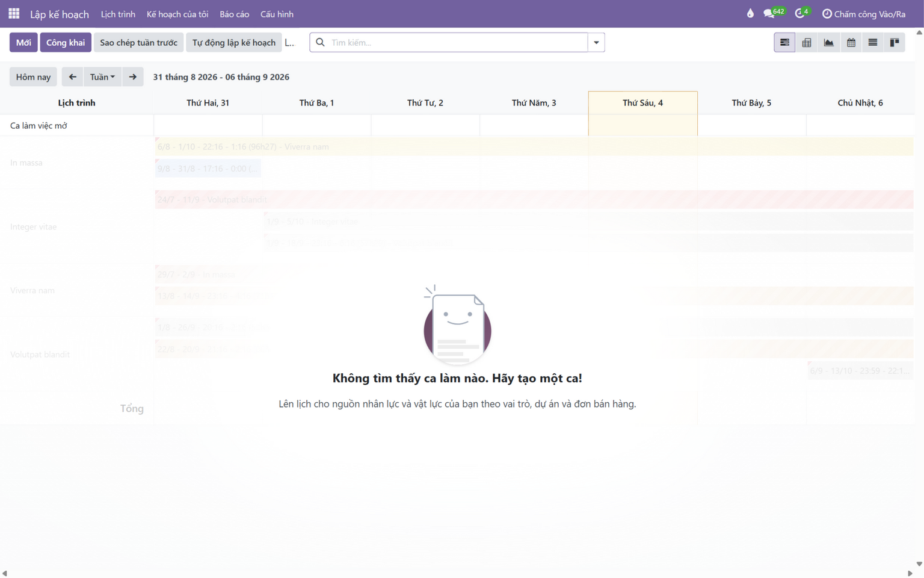Switch to kanban view
Image resolution: width=924 pixels, height=578 pixels.
tap(895, 42)
